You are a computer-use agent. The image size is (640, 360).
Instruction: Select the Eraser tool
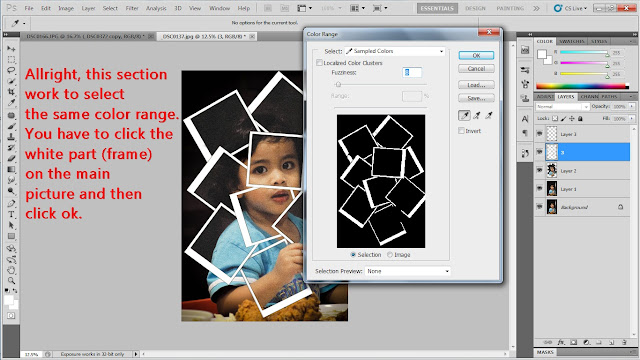pyautogui.click(x=11, y=158)
